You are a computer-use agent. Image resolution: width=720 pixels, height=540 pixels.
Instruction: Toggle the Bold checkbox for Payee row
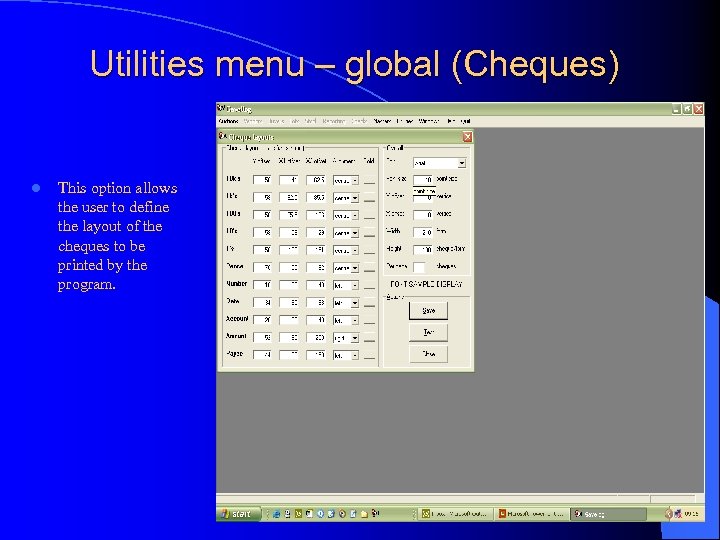tap(369, 355)
